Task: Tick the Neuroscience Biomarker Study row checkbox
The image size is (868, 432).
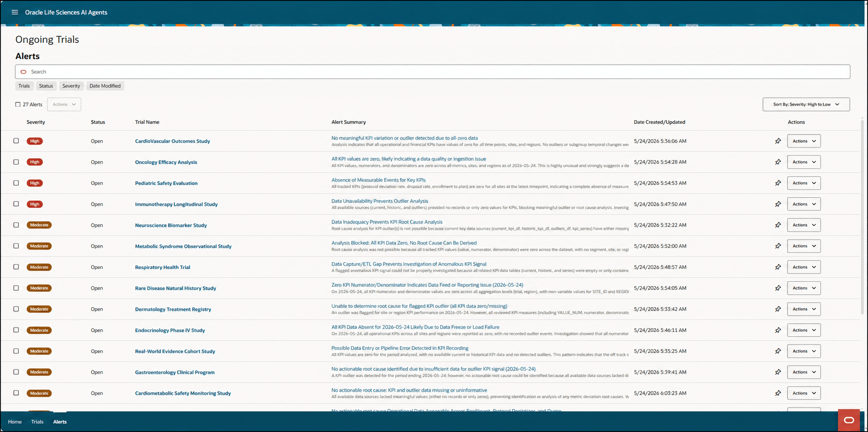Action: (16, 225)
